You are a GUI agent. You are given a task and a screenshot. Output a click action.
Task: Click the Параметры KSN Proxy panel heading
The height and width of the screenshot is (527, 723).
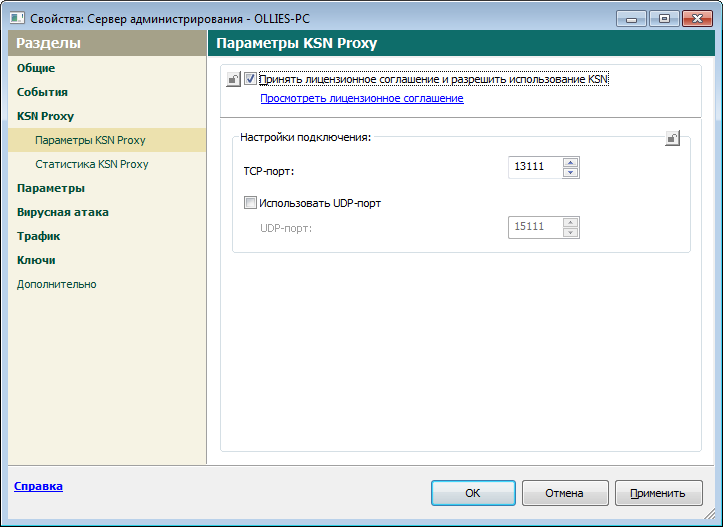point(296,43)
